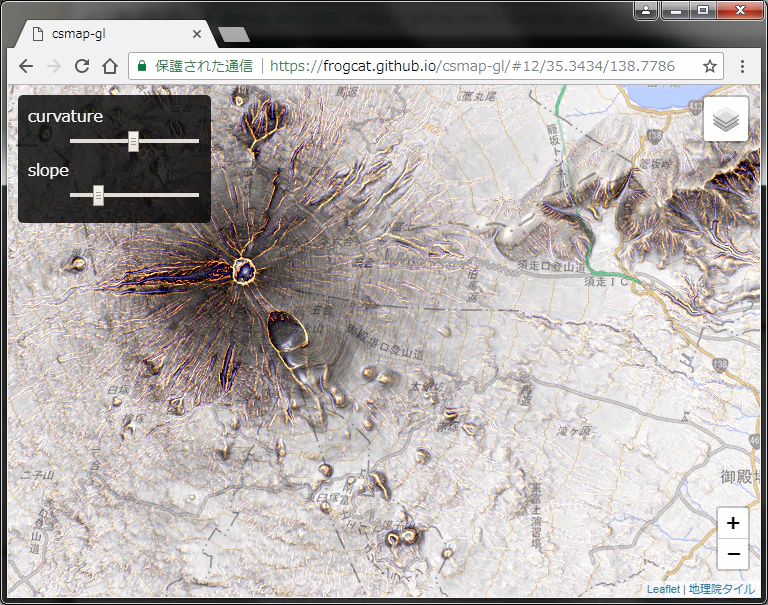Image resolution: width=768 pixels, height=605 pixels.
Task: Close the Chrome window
Action: pyautogui.click(x=740, y=10)
